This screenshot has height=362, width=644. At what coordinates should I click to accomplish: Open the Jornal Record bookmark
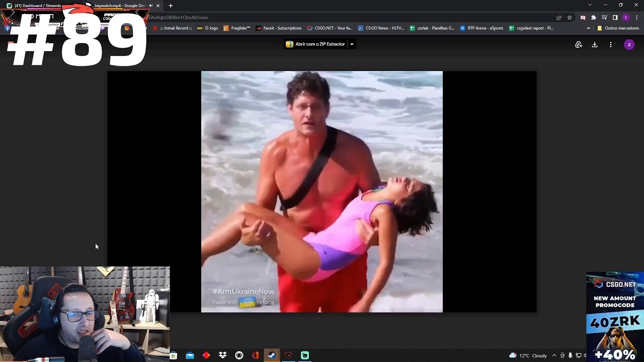tap(172, 28)
